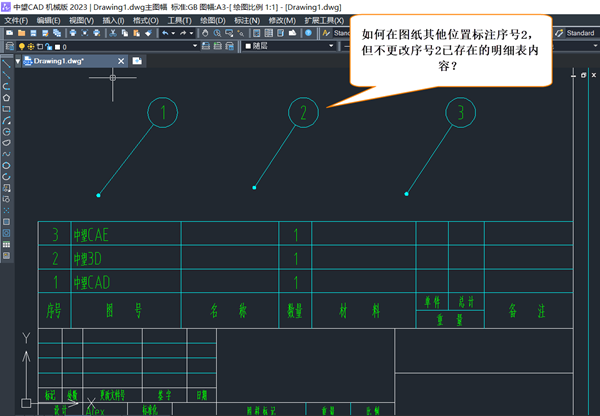The width and height of the screenshot is (600, 416).
Task: Click the Match Properties brush icon
Action: pyautogui.click(x=148, y=33)
